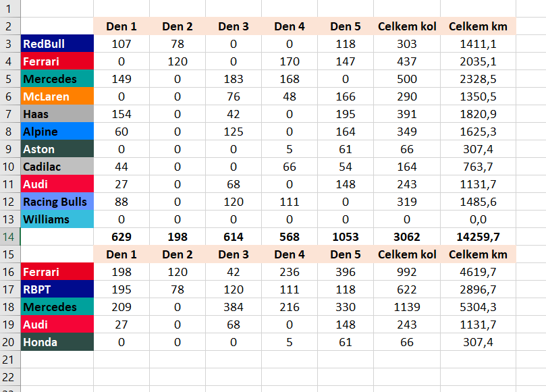Select the Honda row label cell
This screenshot has height=392, width=546.
(x=57, y=342)
